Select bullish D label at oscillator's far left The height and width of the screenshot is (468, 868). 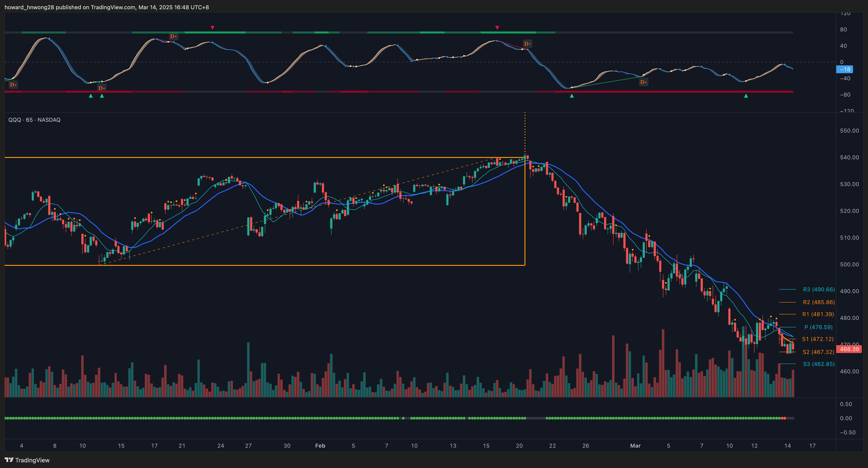[13, 85]
